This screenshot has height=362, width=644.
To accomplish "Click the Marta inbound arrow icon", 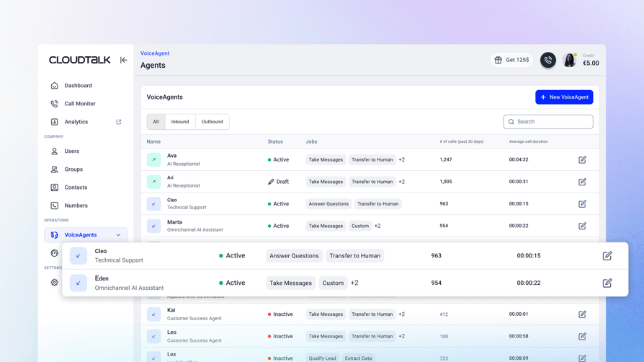I will point(153,226).
